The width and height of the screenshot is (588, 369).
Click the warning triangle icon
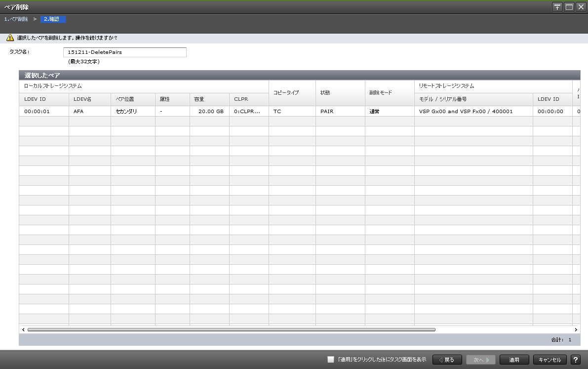coord(10,38)
